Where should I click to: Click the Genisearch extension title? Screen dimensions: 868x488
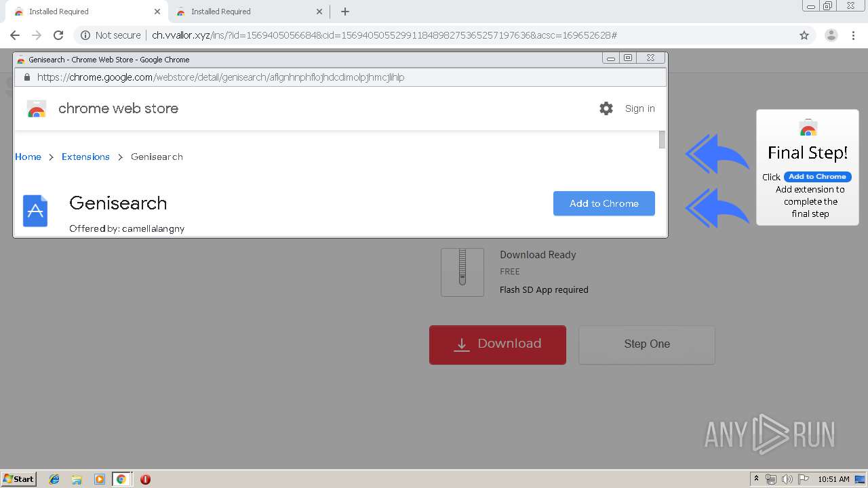pos(118,203)
